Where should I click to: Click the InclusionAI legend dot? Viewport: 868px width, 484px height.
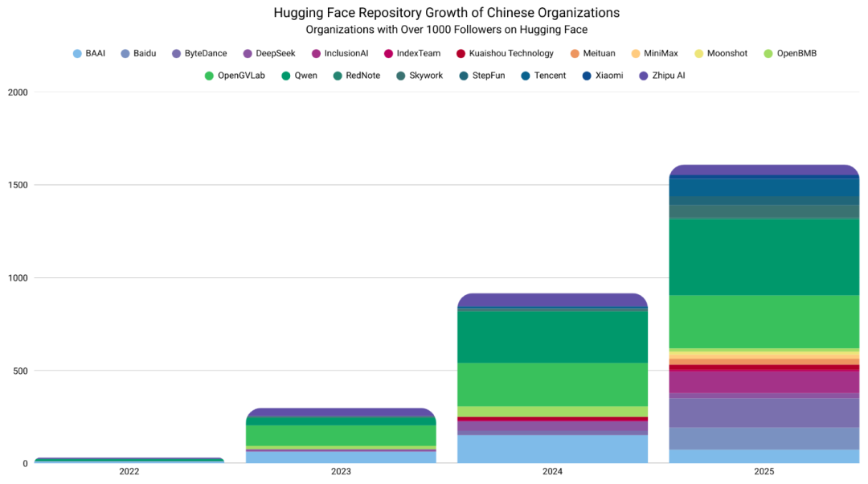(x=316, y=54)
